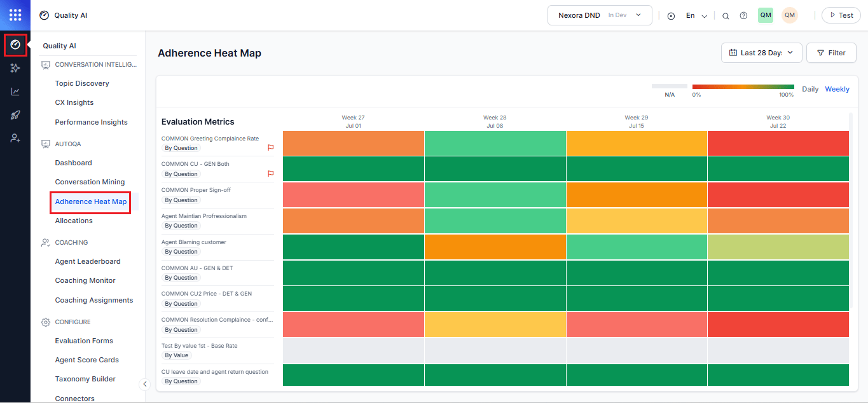Collapse the sidebar with the chevron button
Screen dimensions: 868x403
(144, 384)
